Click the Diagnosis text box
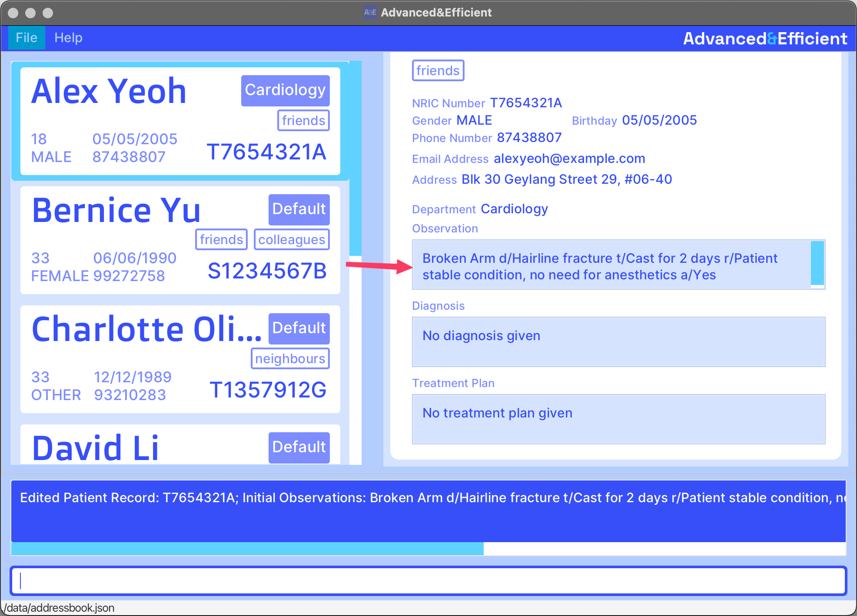857x616 pixels. (618, 342)
